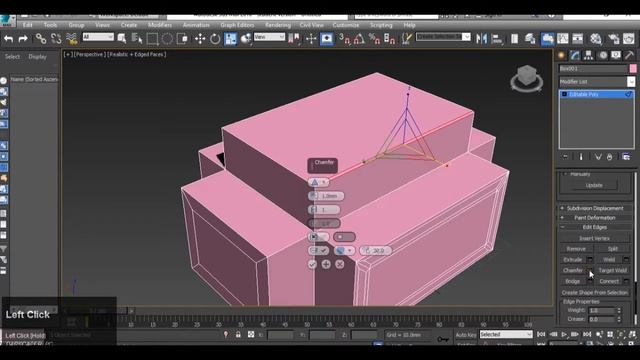Choose the Rectangular Selection Region tool
640x360 pixels.
152,39
